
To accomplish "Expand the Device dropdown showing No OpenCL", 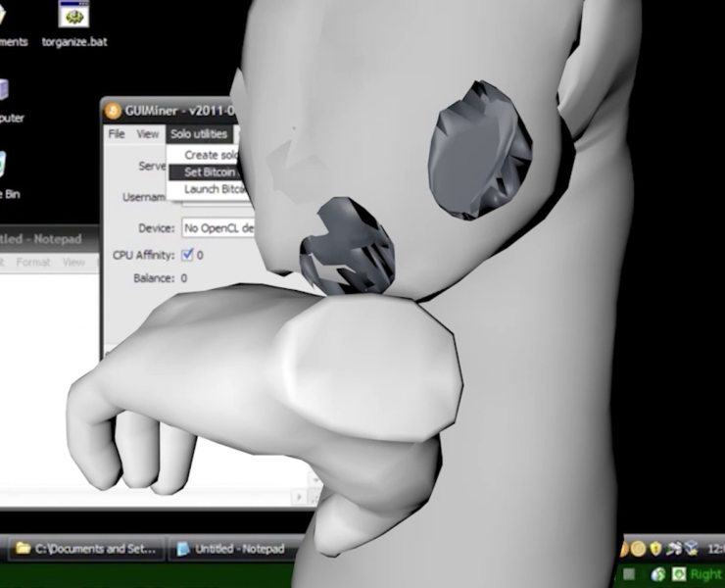I will tap(217, 228).
